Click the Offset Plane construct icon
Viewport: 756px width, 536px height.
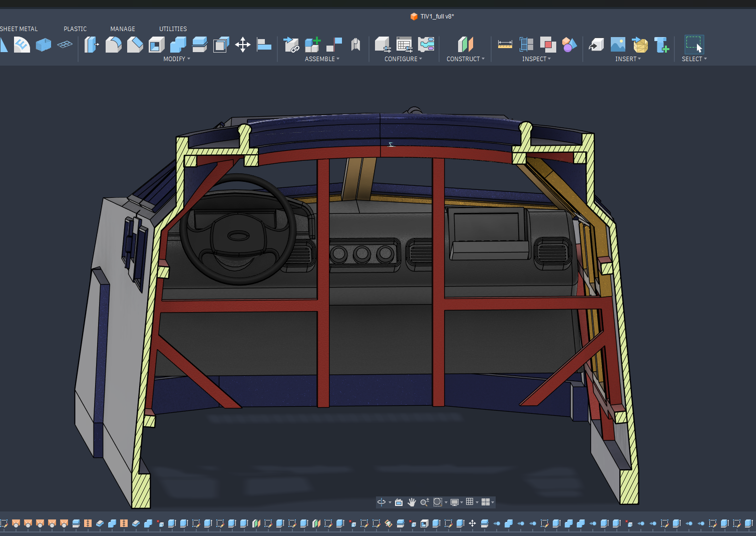[466, 45]
